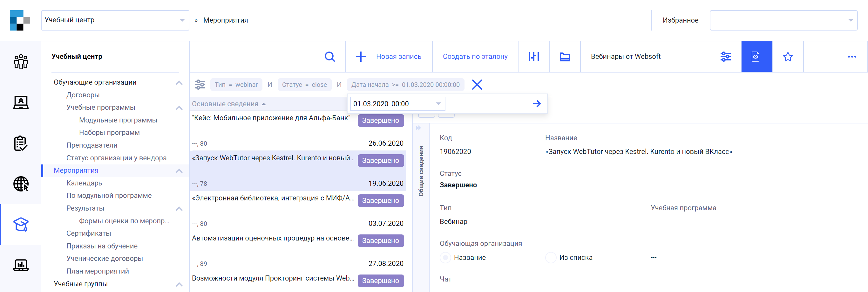The height and width of the screenshot is (292, 868).
Task: Click the blue filter parameters icon near Вебинары от Websoft
Action: point(726,56)
